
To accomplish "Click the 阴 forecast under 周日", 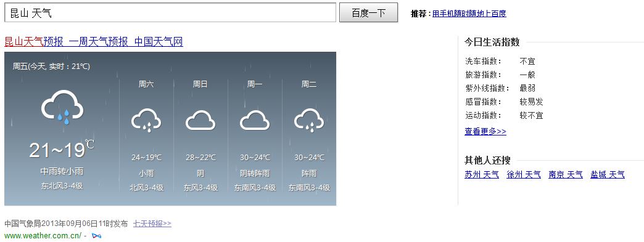I will pos(200,173).
